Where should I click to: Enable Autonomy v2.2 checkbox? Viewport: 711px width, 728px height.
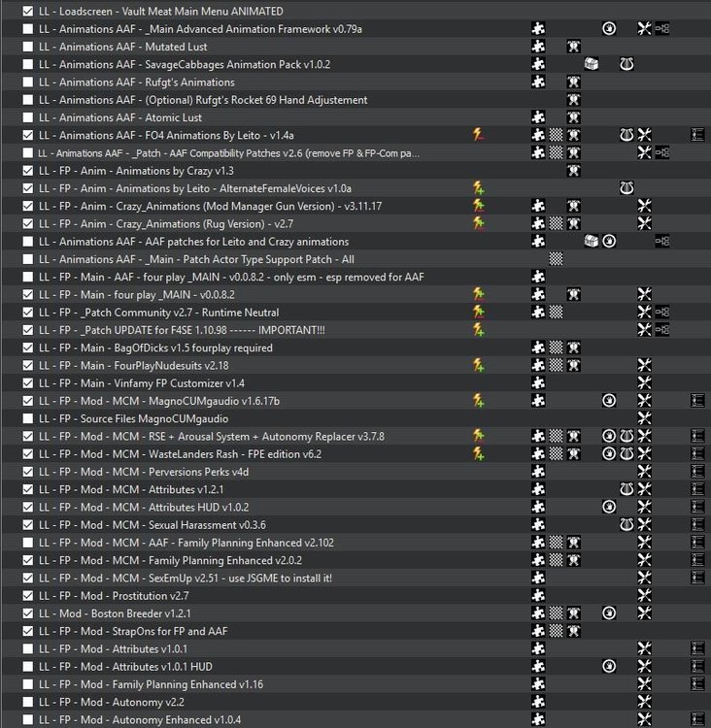(x=28, y=702)
